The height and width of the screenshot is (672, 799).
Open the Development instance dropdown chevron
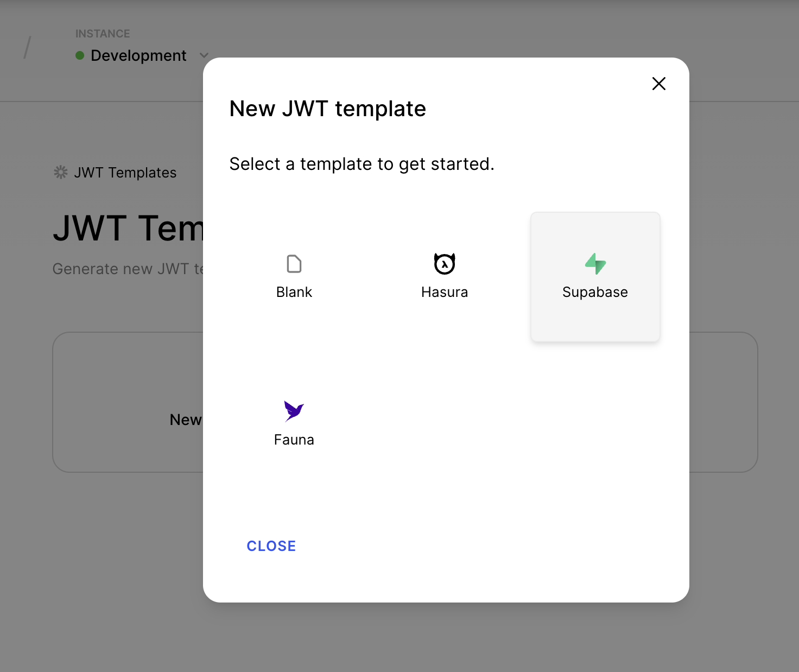pyautogui.click(x=204, y=55)
